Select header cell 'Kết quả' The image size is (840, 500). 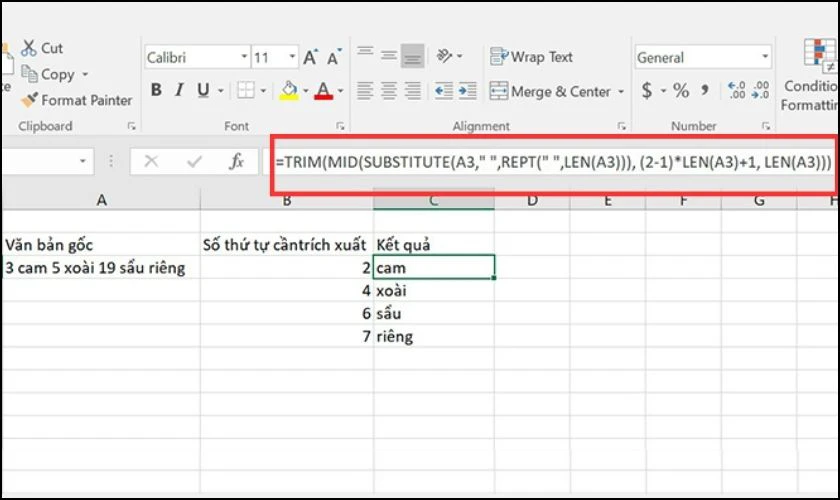click(434, 245)
